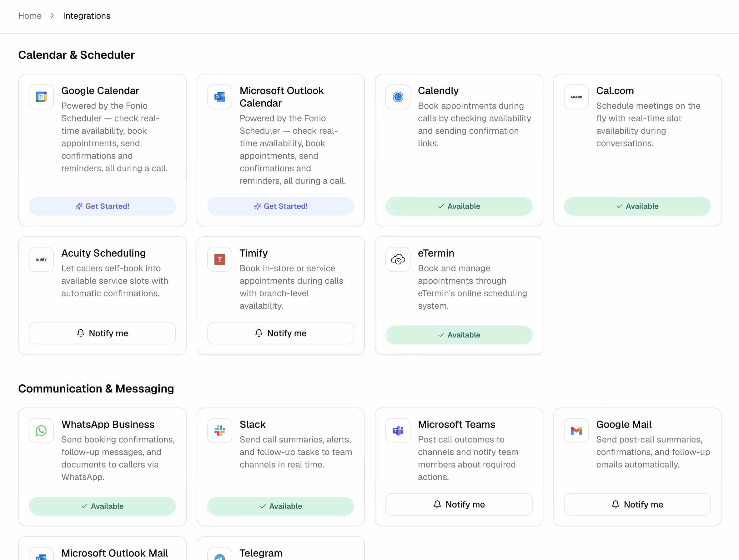Click the Timify description text
The width and height of the screenshot is (739, 560).
(x=291, y=287)
